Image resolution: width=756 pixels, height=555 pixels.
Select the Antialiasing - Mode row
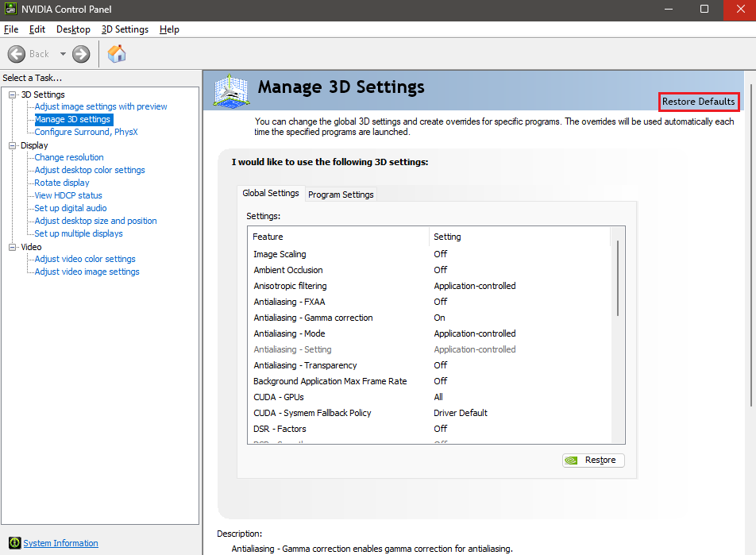[x=430, y=333]
